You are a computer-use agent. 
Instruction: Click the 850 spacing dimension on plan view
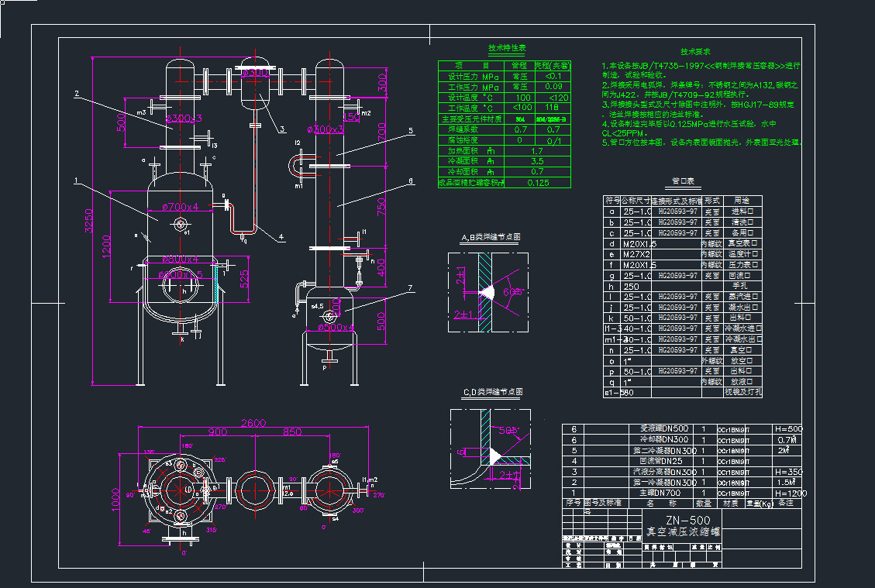coord(291,432)
